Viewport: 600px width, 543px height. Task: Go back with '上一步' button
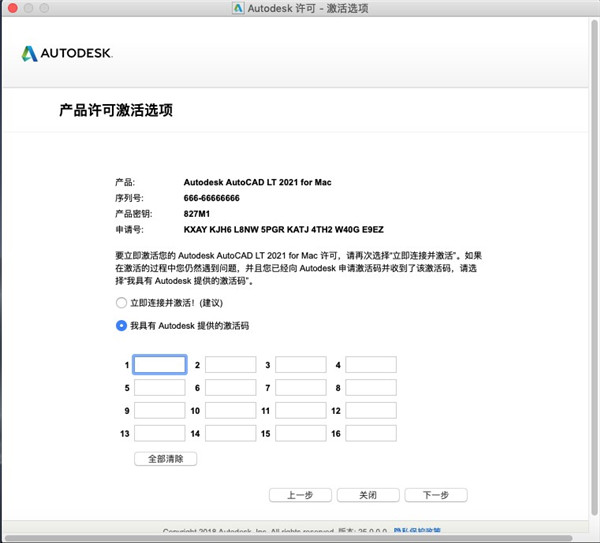tap(300, 495)
